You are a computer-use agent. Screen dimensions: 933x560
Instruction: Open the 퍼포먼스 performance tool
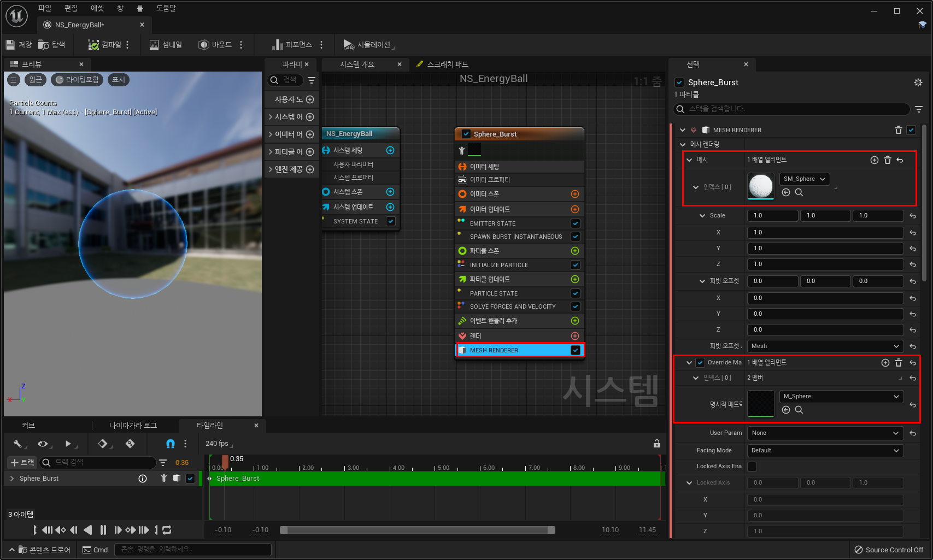[x=292, y=45]
